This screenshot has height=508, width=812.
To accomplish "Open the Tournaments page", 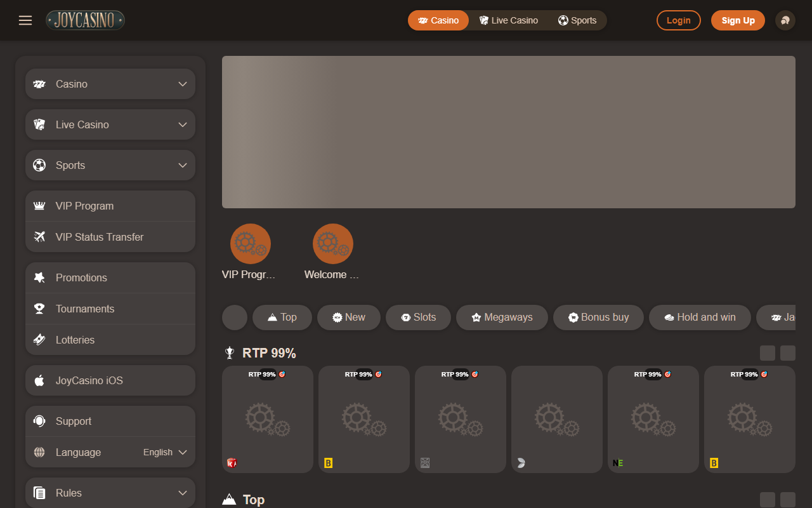I will pos(110,309).
